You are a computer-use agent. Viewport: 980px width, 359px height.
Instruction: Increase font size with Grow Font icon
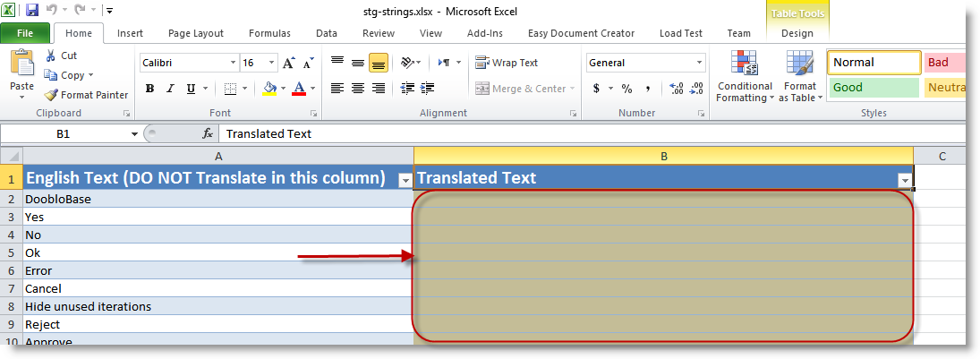[x=288, y=63]
